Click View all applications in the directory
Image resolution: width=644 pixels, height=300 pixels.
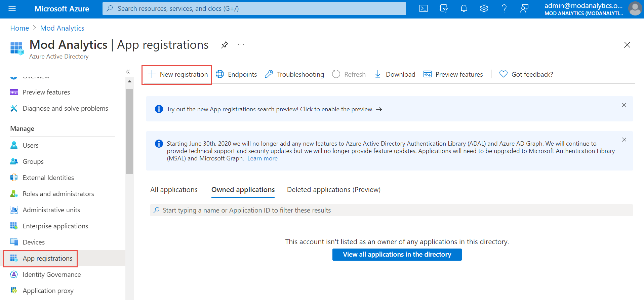tap(397, 255)
